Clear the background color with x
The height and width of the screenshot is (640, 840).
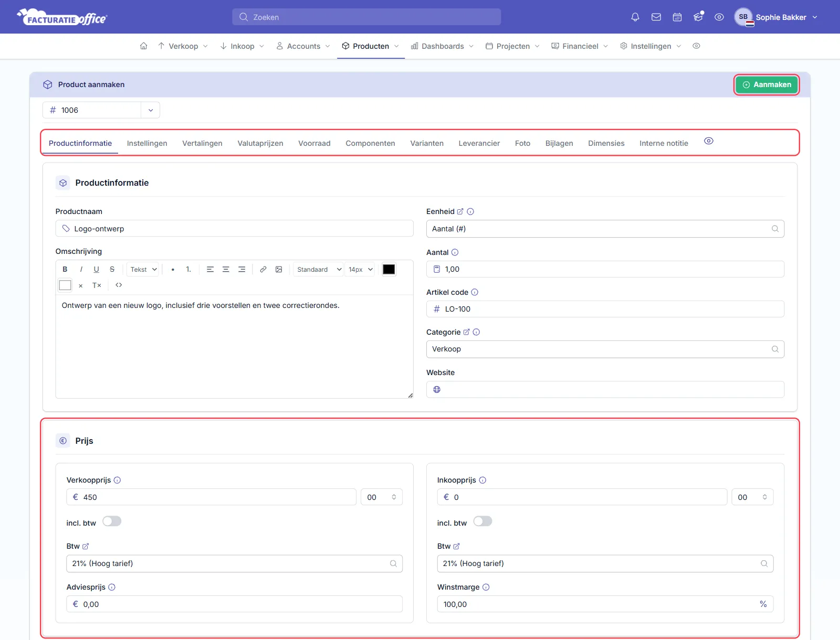click(80, 286)
